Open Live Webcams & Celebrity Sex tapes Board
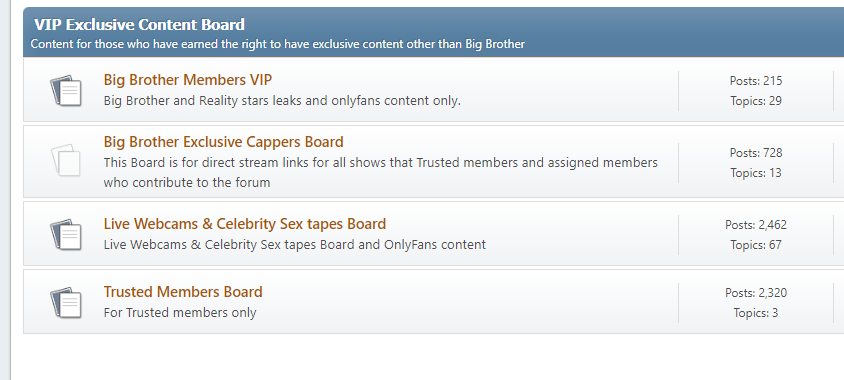 (245, 224)
